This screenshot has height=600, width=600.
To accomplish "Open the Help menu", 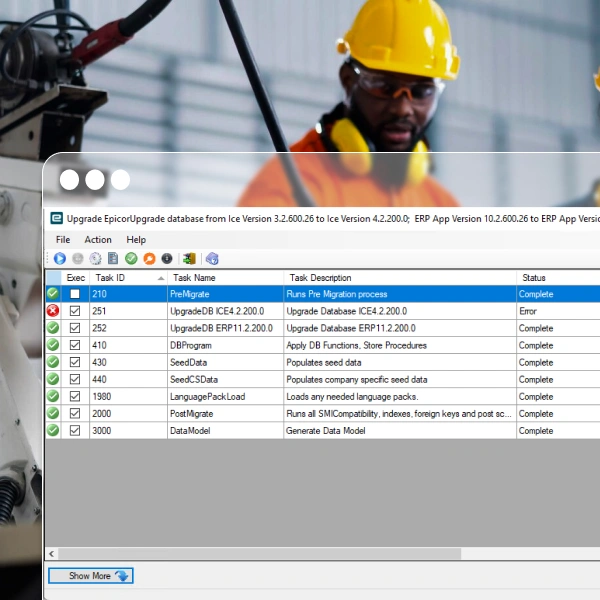I will pos(136,240).
